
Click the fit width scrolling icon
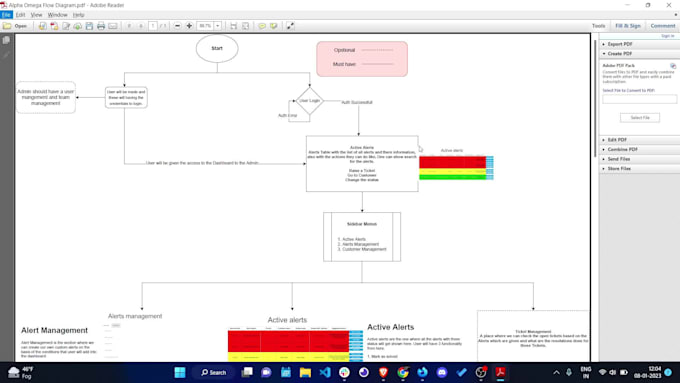(x=234, y=26)
